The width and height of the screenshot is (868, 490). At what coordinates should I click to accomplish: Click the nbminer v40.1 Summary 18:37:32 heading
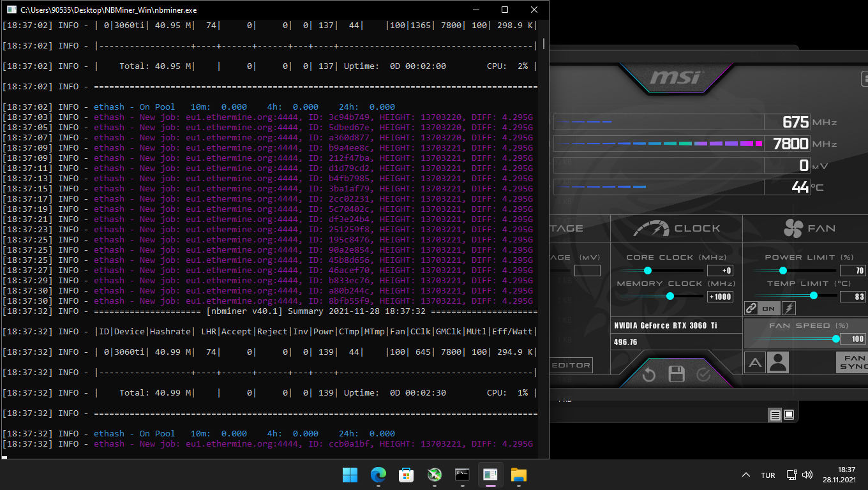(317, 311)
